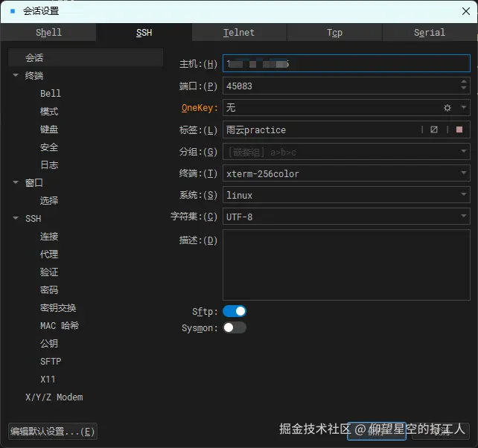The width and height of the screenshot is (478, 448).
Task: Click the host address input field
Action: click(x=346, y=64)
